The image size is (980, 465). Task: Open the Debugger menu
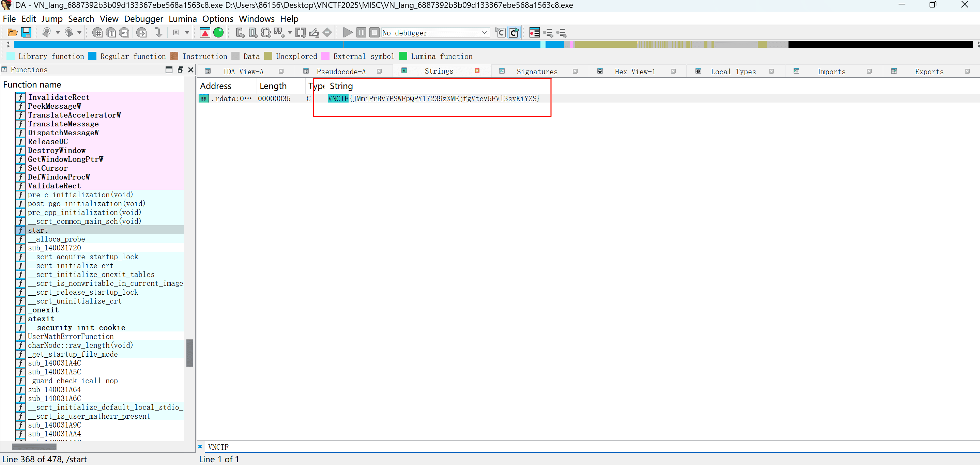coord(143,19)
